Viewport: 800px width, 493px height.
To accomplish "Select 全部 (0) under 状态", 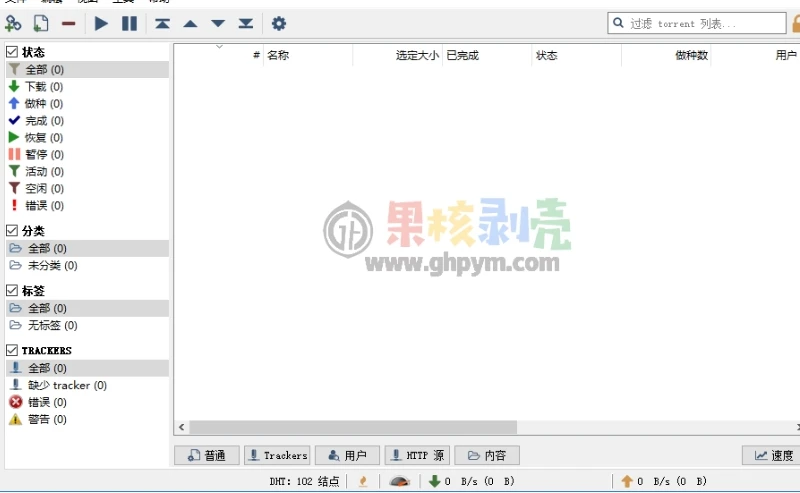I will tap(87, 69).
